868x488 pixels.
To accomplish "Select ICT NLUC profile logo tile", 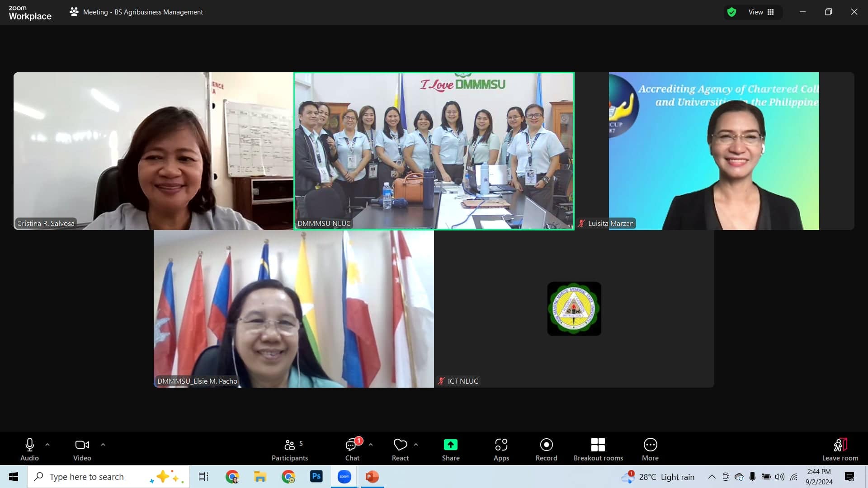I will click(x=574, y=309).
